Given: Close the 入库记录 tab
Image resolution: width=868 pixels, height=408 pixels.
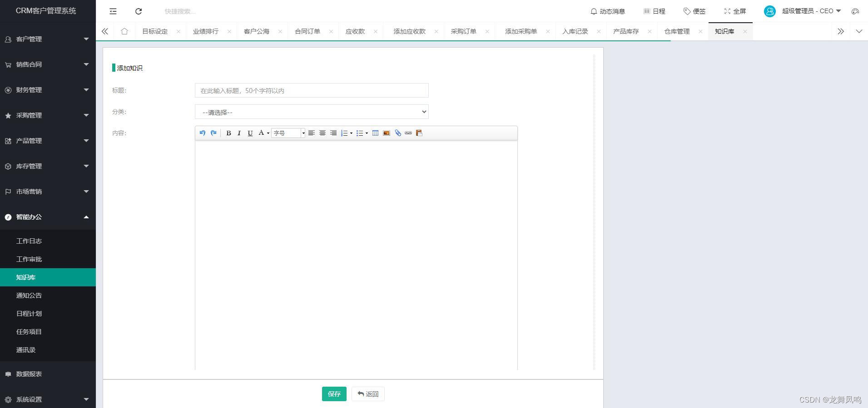Looking at the screenshot, I should coord(599,31).
